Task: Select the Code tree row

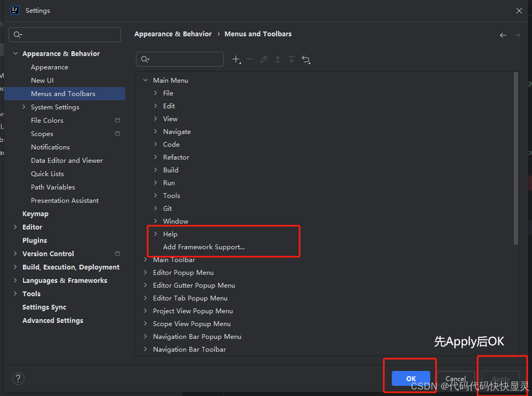Action: coord(171,144)
